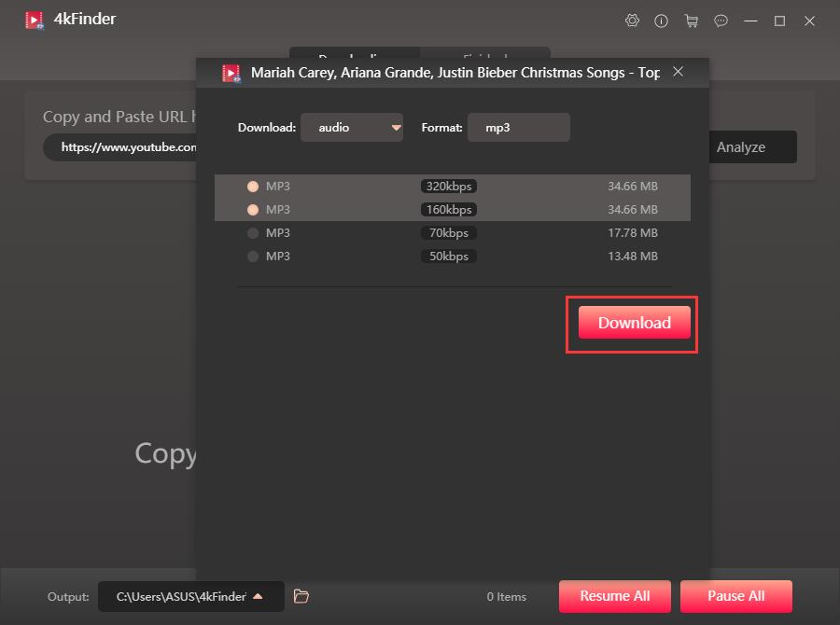Click the Analyze button
This screenshot has width=840, height=625.
click(752, 147)
